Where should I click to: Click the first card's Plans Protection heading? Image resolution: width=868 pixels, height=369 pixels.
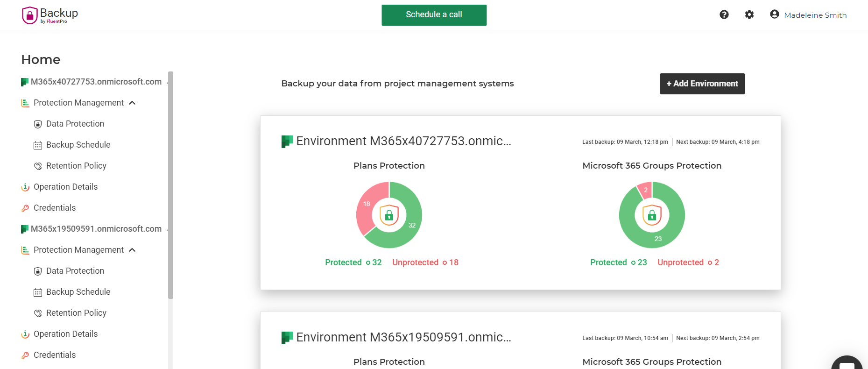point(389,166)
